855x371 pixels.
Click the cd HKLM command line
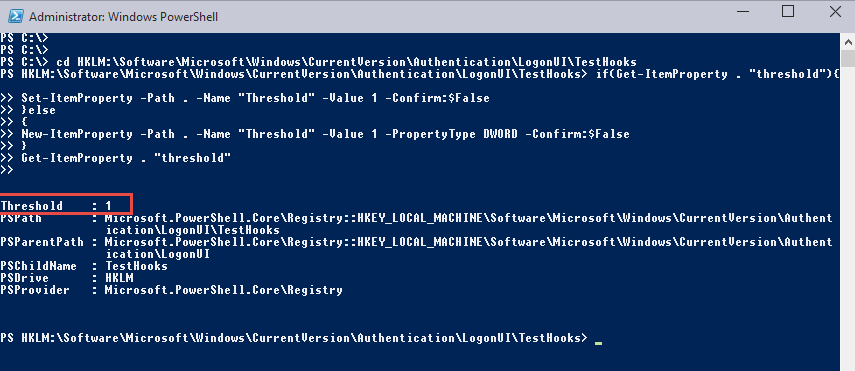(346, 62)
